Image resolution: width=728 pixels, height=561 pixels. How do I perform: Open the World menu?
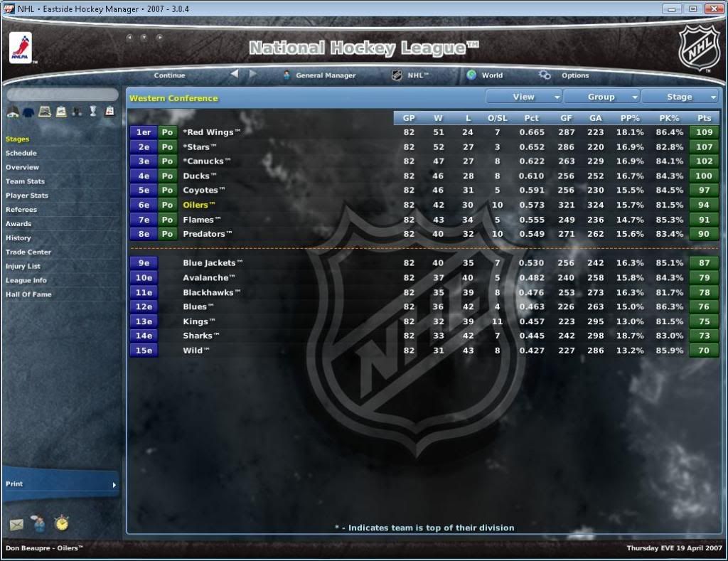tap(492, 75)
